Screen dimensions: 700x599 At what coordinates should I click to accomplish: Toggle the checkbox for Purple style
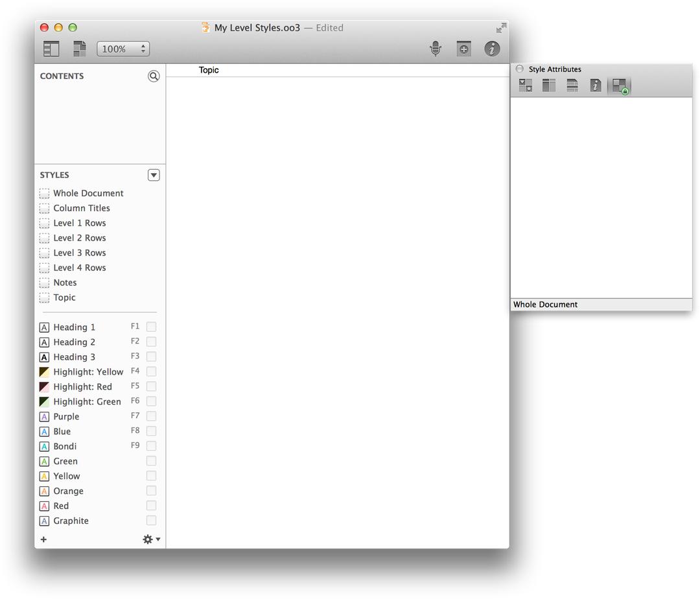(151, 416)
